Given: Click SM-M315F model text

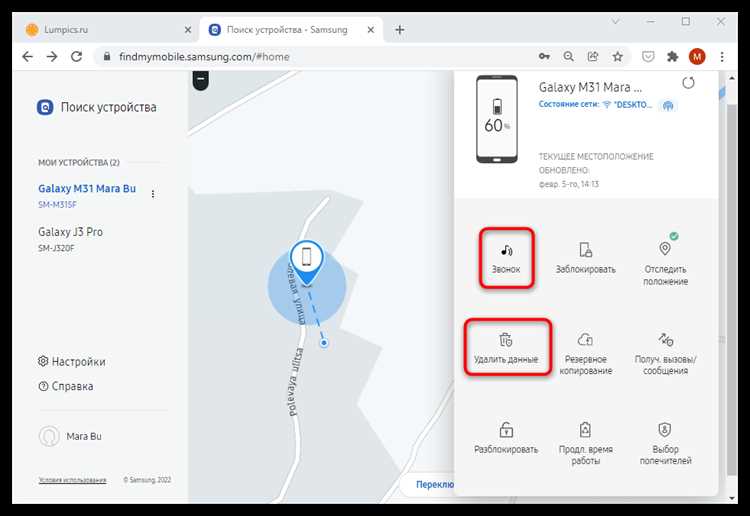Looking at the screenshot, I should 57,205.
